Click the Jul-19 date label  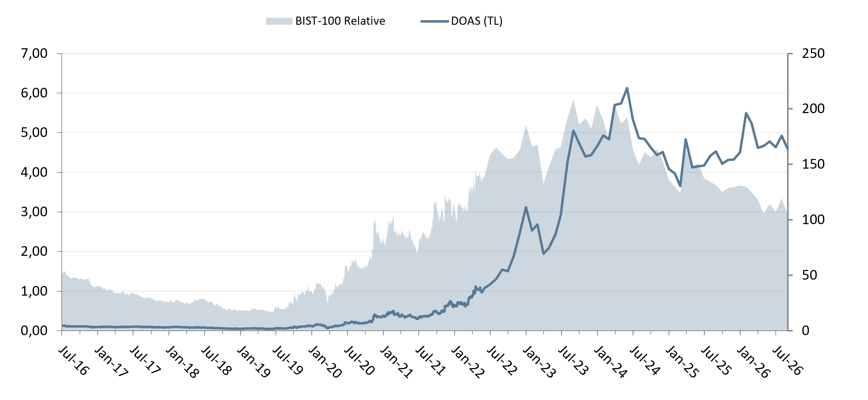[288, 360]
